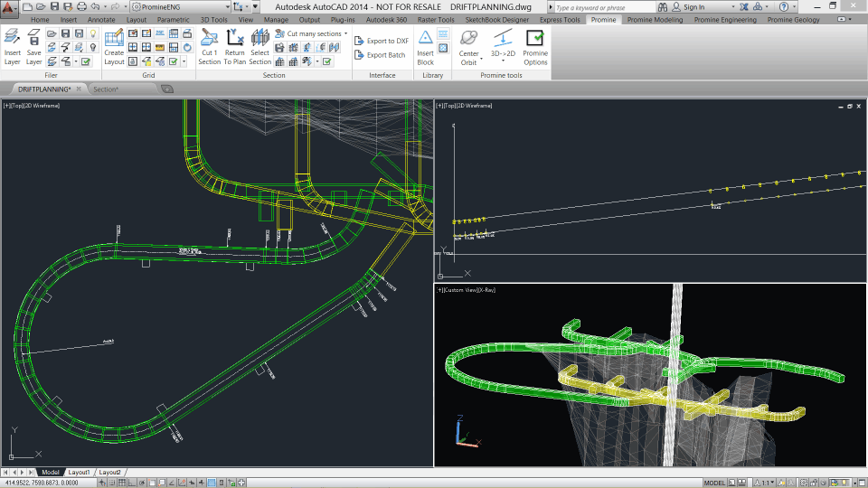Click the Export Batch button
Screen dimensions: 868x488
point(380,55)
